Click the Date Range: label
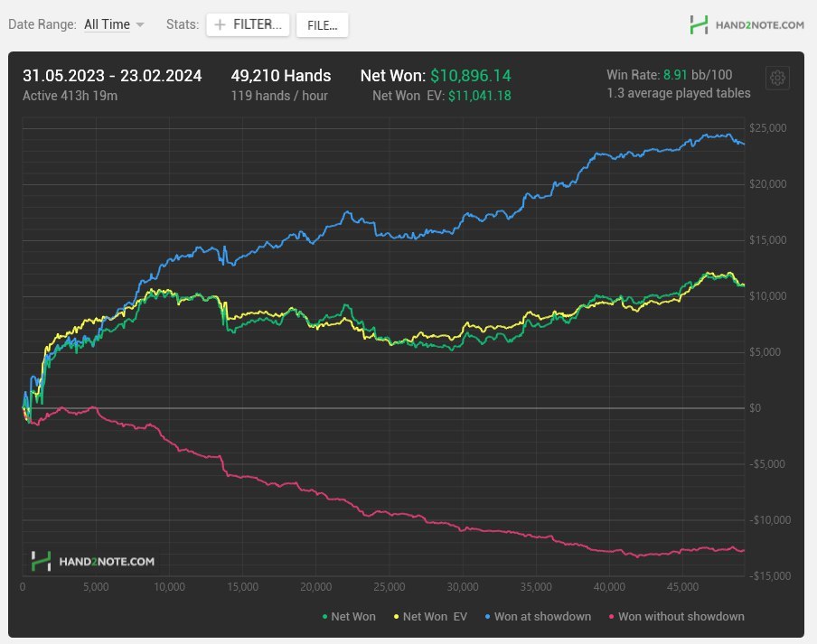Image resolution: width=817 pixels, height=644 pixels. [42, 24]
